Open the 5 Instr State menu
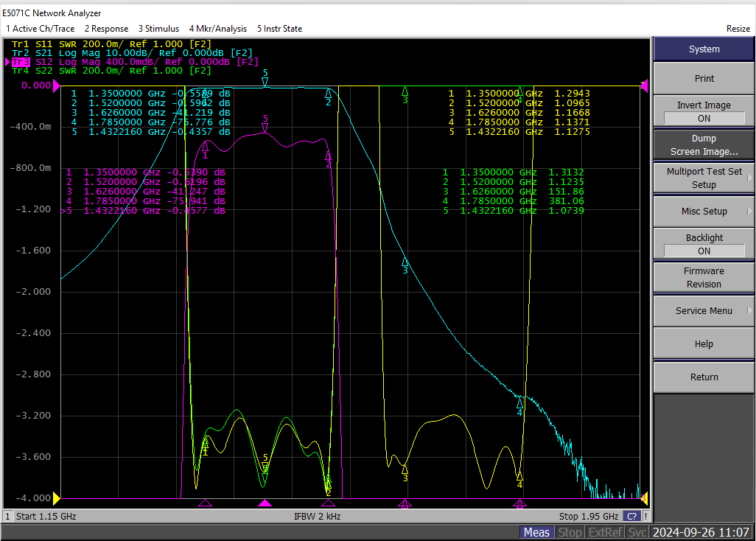 (280, 29)
